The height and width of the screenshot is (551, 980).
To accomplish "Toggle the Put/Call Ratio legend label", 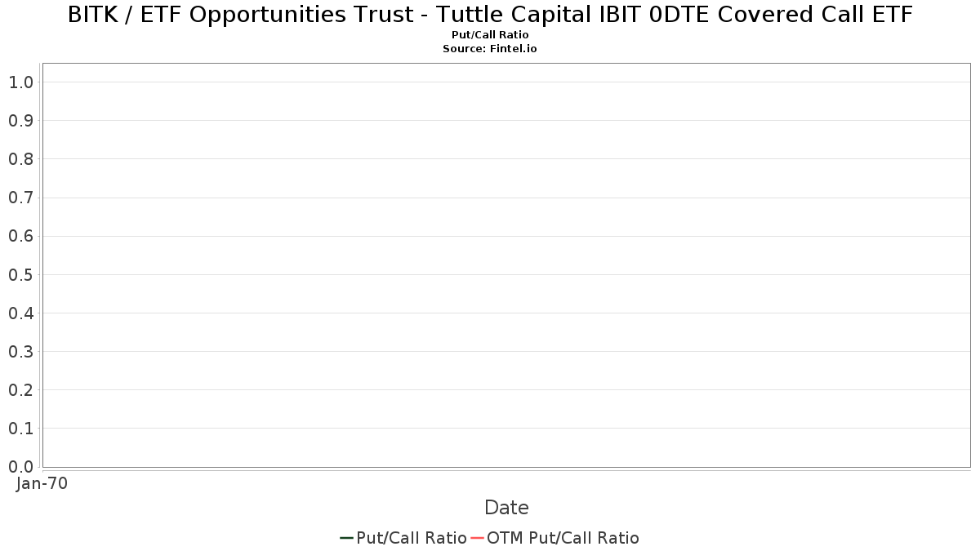I will tap(412, 538).
